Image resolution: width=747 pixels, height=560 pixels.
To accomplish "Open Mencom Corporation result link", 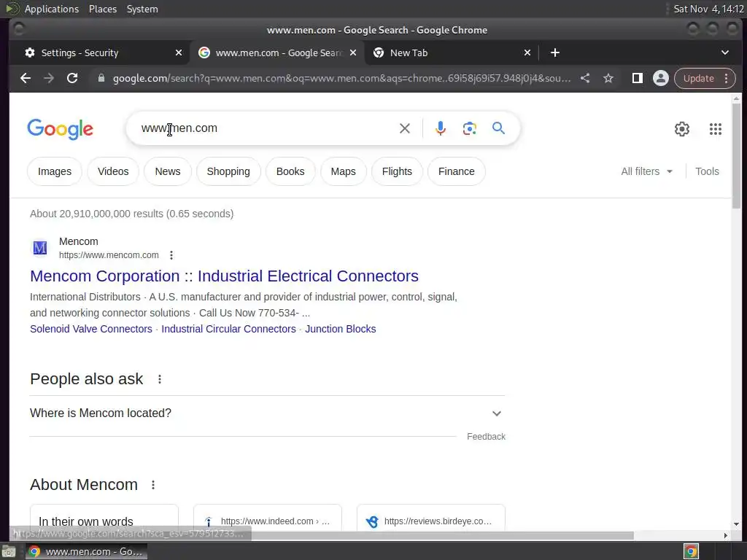I will pos(225,276).
